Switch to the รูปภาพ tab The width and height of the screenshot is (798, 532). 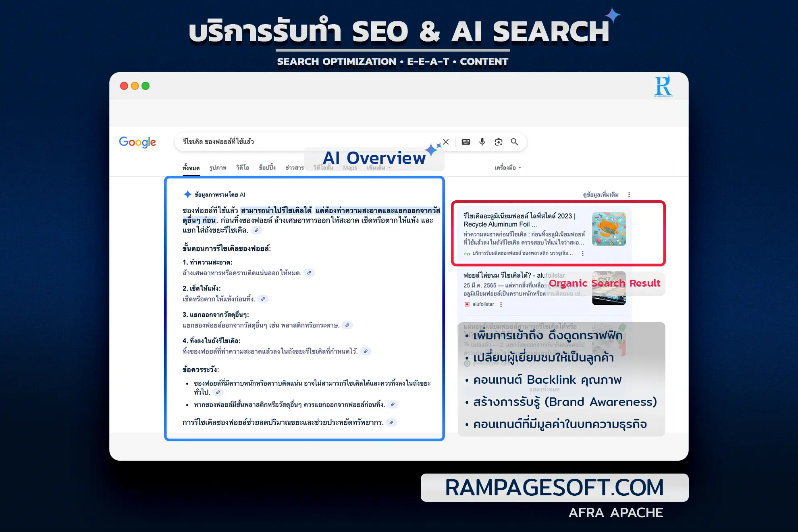(x=218, y=168)
